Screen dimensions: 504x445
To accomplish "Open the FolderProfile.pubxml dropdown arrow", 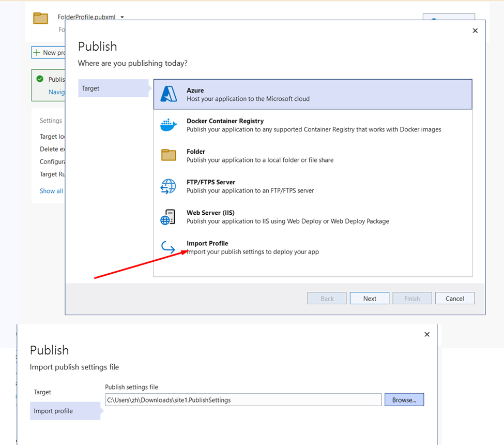I will click(123, 17).
